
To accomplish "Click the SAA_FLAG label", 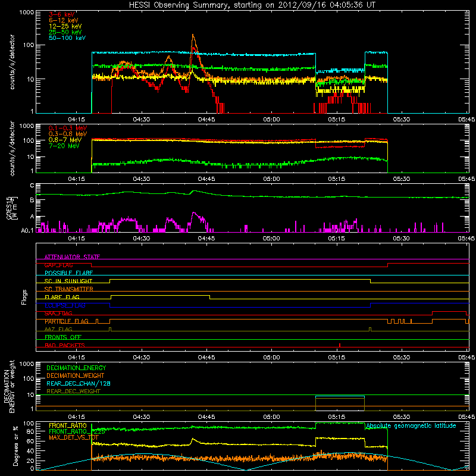I will pos(58,313).
